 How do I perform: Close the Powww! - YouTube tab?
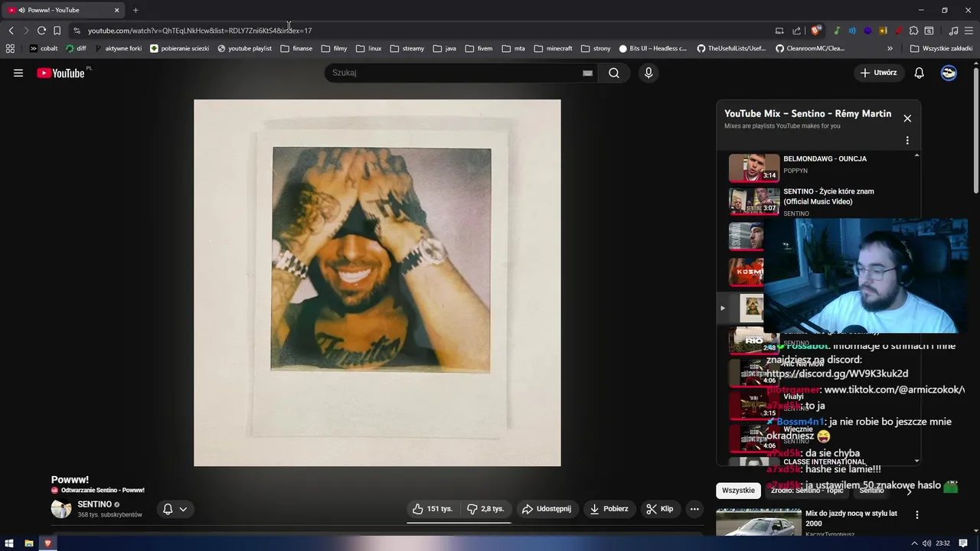(116, 10)
